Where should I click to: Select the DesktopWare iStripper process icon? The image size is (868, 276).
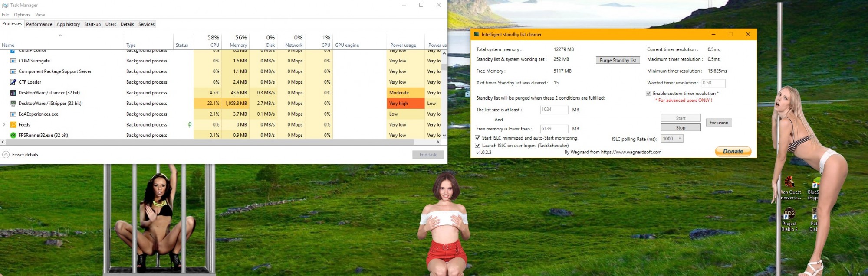point(13,104)
